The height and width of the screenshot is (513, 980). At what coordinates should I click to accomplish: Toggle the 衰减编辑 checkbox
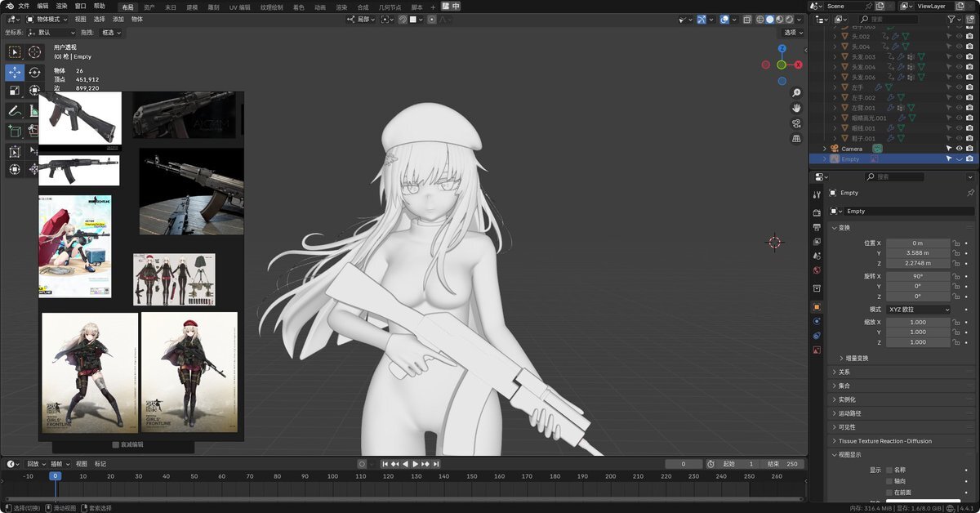(115, 445)
